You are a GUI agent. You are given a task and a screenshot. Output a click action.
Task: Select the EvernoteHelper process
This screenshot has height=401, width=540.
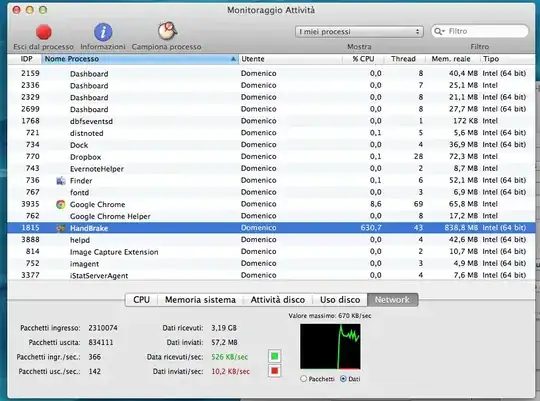97,169
